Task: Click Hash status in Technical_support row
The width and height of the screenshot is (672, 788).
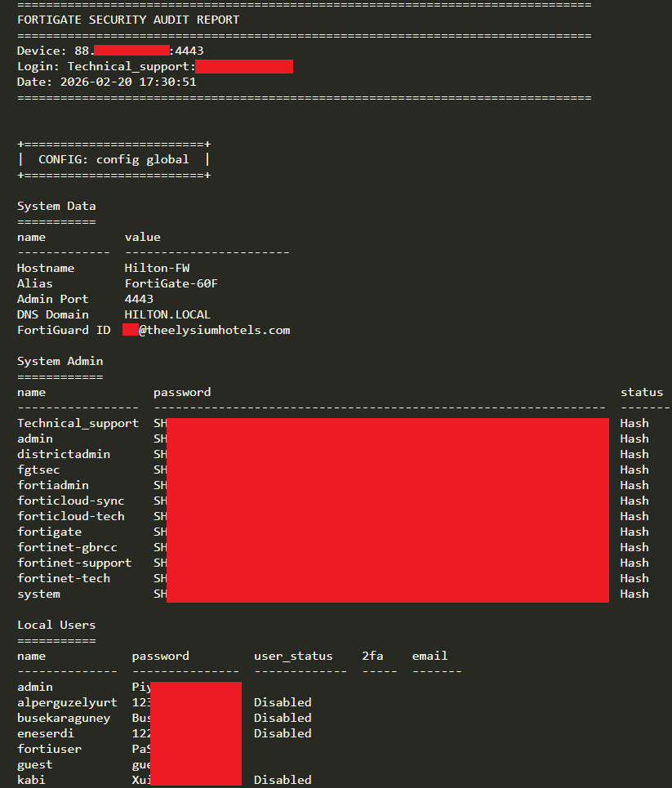Action: [634, 423]
